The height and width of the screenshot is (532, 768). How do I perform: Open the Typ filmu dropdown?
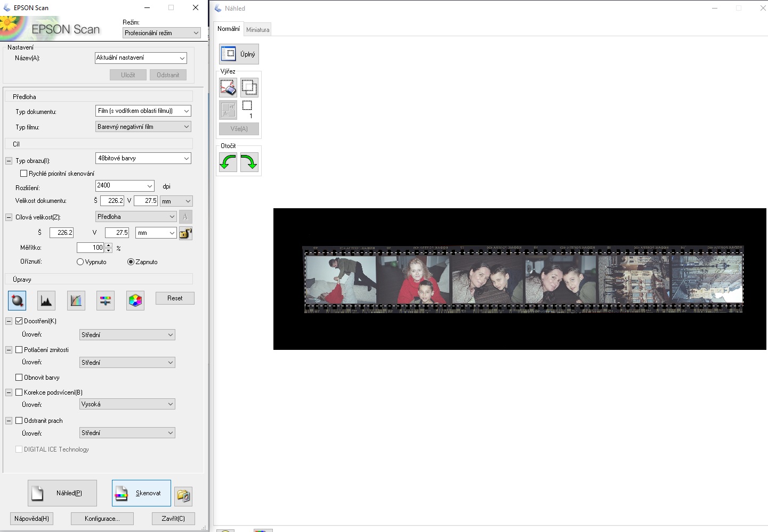click(x=143, y=127)
